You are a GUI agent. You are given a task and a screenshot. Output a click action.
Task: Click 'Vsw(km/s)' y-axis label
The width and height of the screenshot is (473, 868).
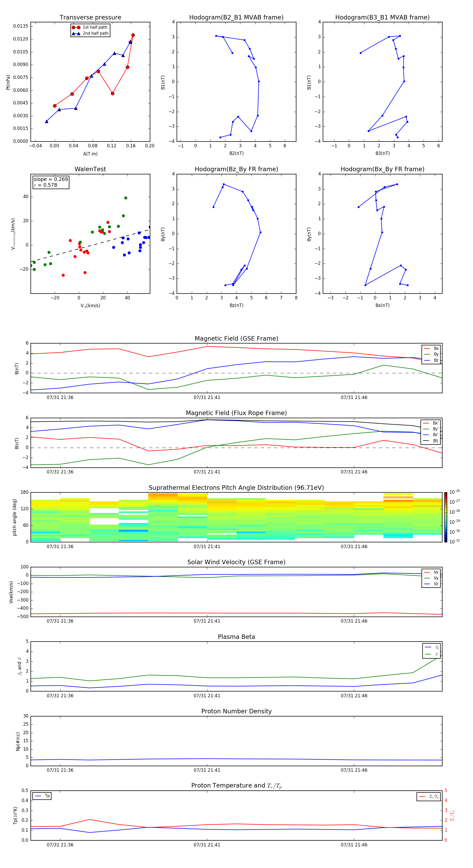11,592
